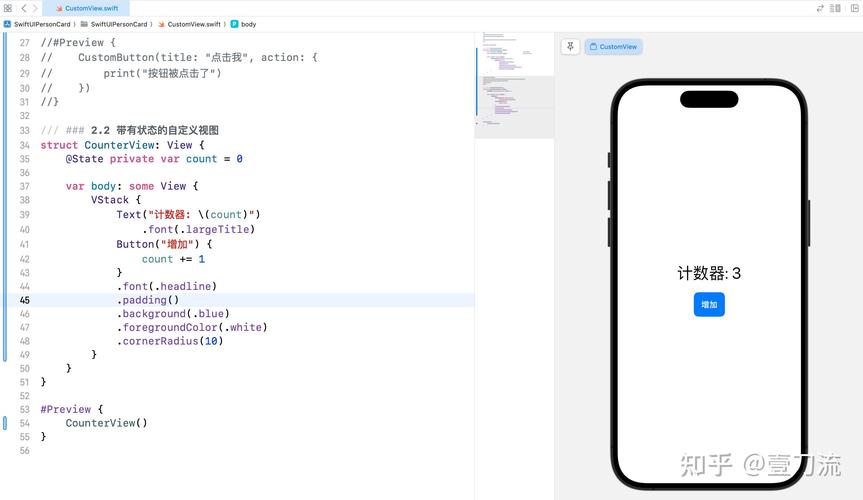Place cursor on 'struct CounterView: View {'

point(122,145)
